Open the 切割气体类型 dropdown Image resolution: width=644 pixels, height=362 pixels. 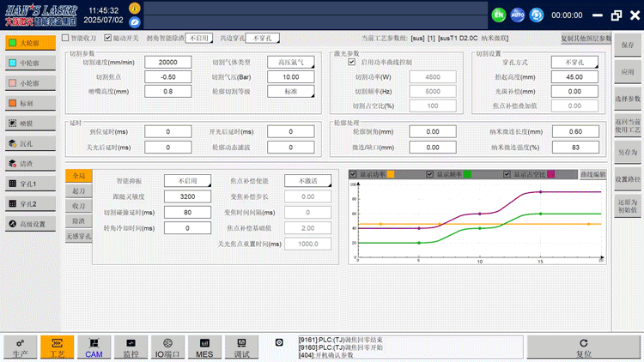coord(289,63)
